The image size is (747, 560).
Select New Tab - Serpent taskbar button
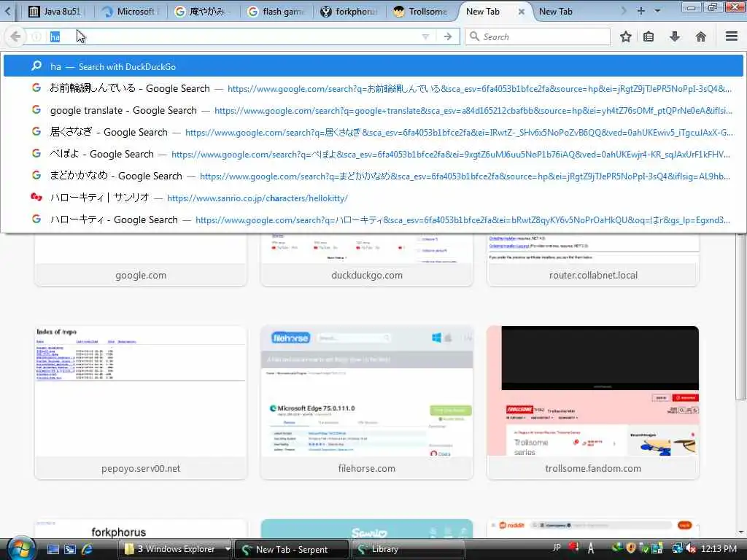click(x=292, y=549)
